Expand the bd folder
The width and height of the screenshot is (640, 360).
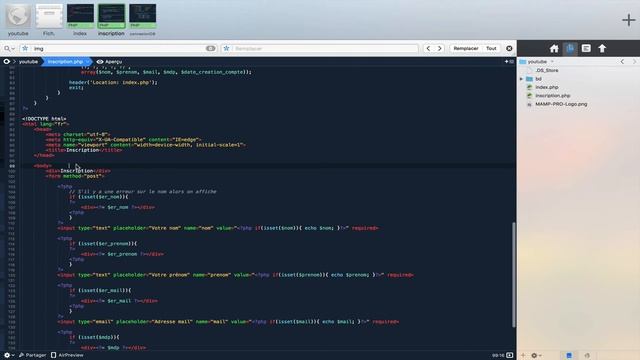521,79
